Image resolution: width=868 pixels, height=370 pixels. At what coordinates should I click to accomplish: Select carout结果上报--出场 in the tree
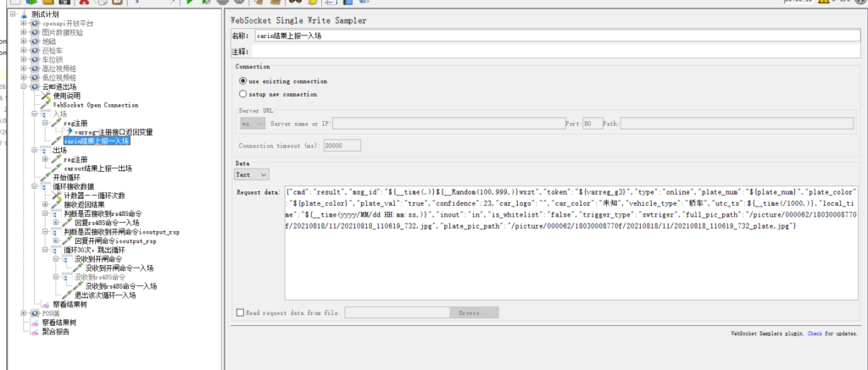pos(97,168)
